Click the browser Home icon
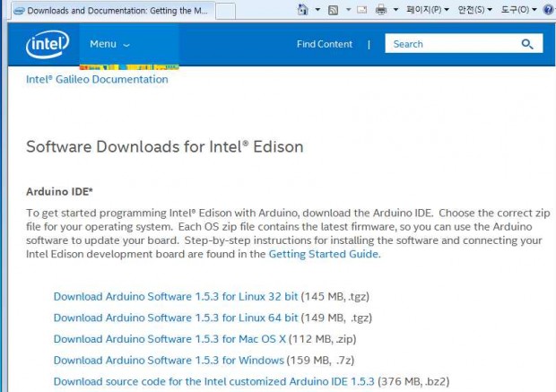The height and width of the screenshot is (392, 556). (302, 10)
